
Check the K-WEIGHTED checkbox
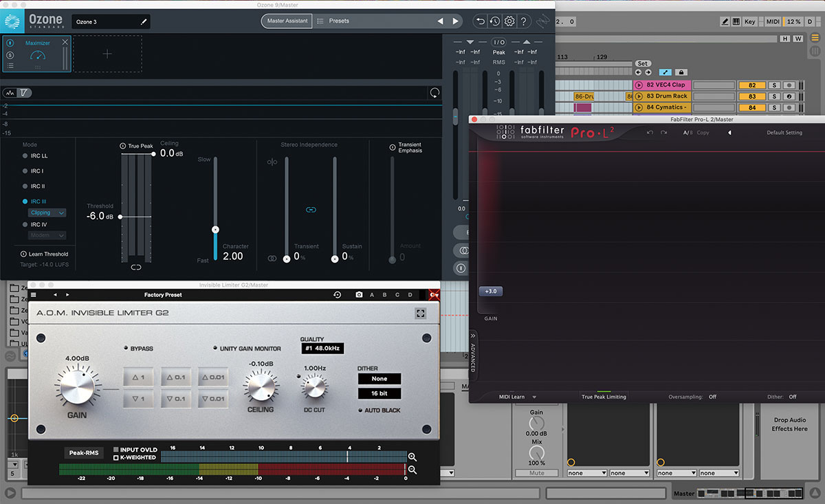[115, 458]
